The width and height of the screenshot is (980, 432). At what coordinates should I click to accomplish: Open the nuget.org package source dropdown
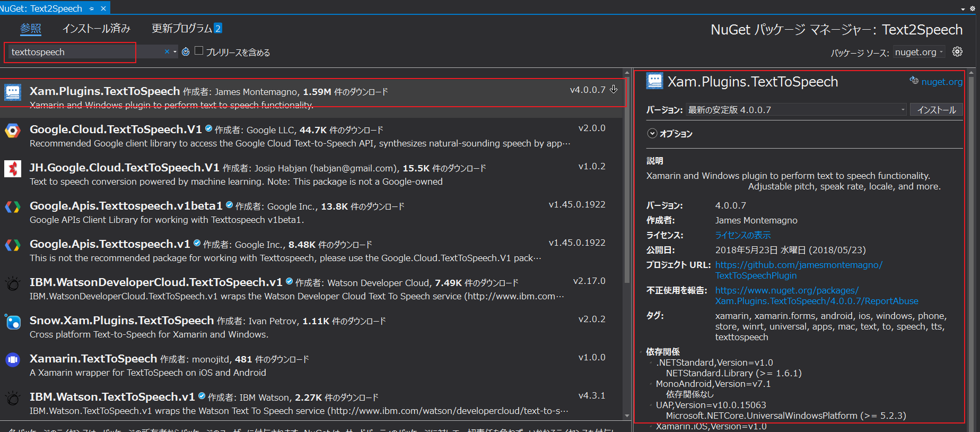click(919, 52)
